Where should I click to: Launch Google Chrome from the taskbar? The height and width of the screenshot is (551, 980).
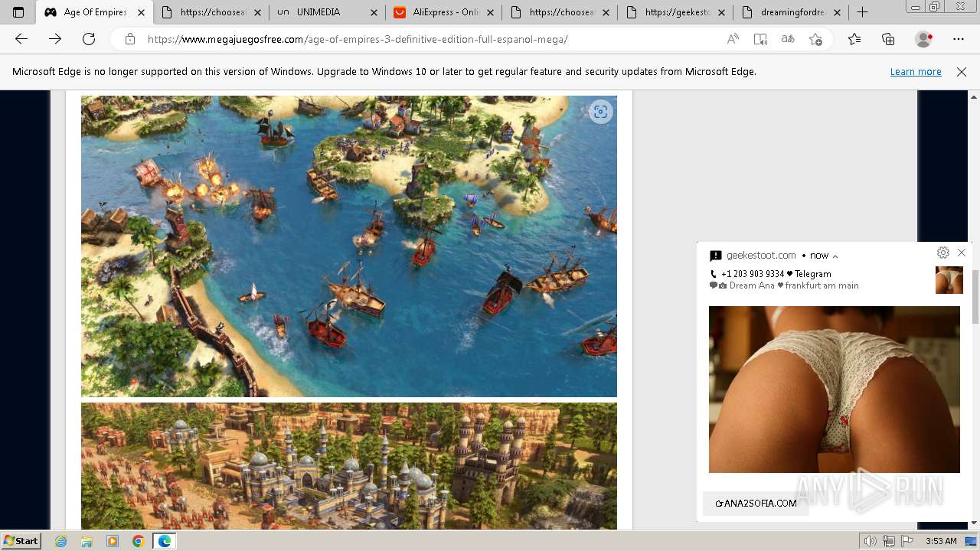click(139, 541)
